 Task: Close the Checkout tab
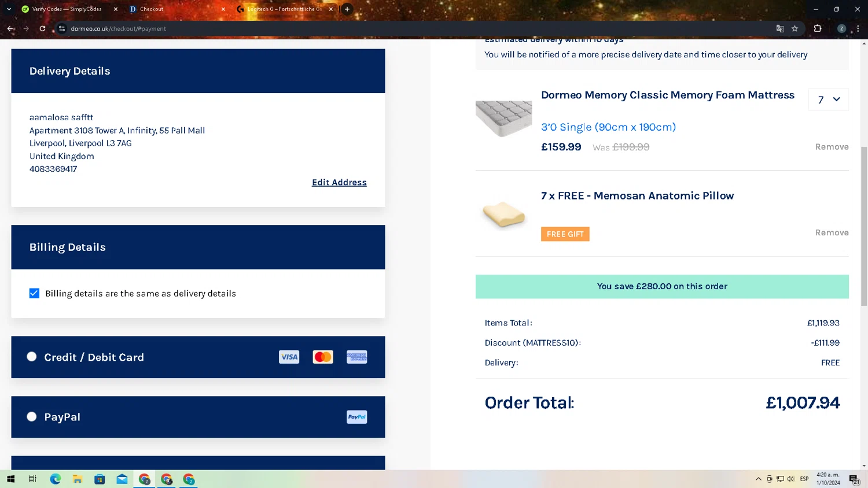[223, 9]
